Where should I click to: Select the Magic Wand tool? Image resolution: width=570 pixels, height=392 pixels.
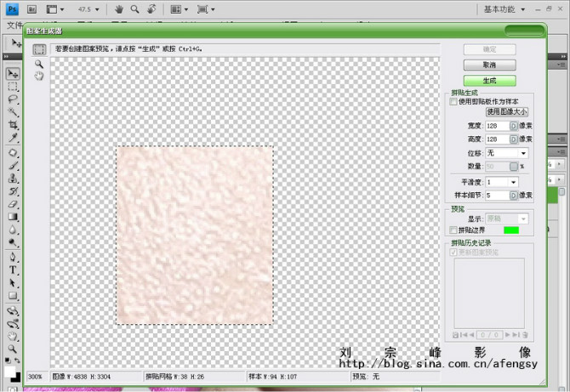[13, 112]
